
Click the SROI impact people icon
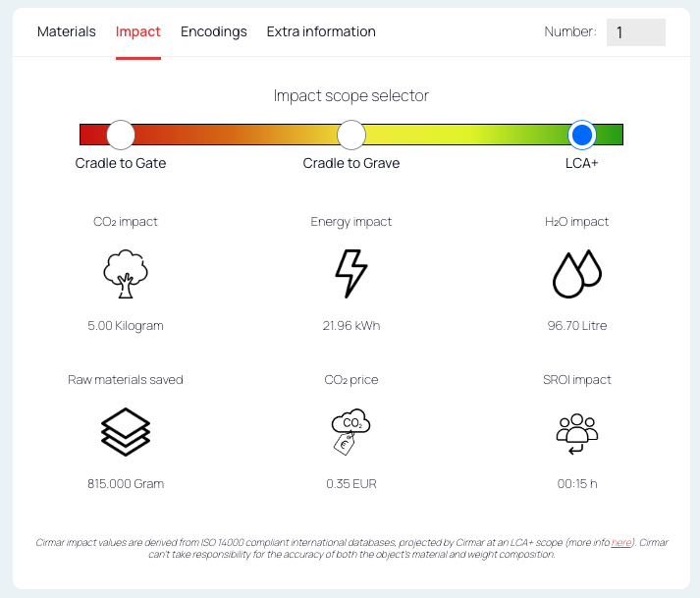coord(576,432)
